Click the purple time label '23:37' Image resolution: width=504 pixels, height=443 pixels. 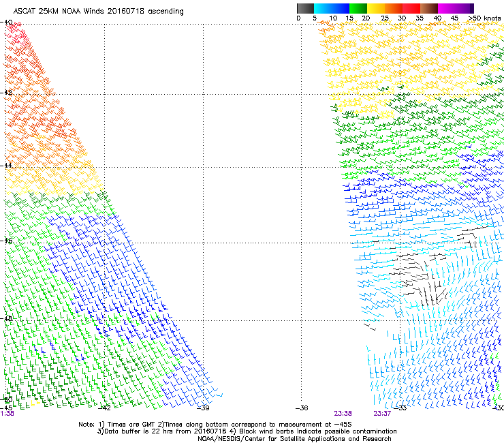pos(382,414)
